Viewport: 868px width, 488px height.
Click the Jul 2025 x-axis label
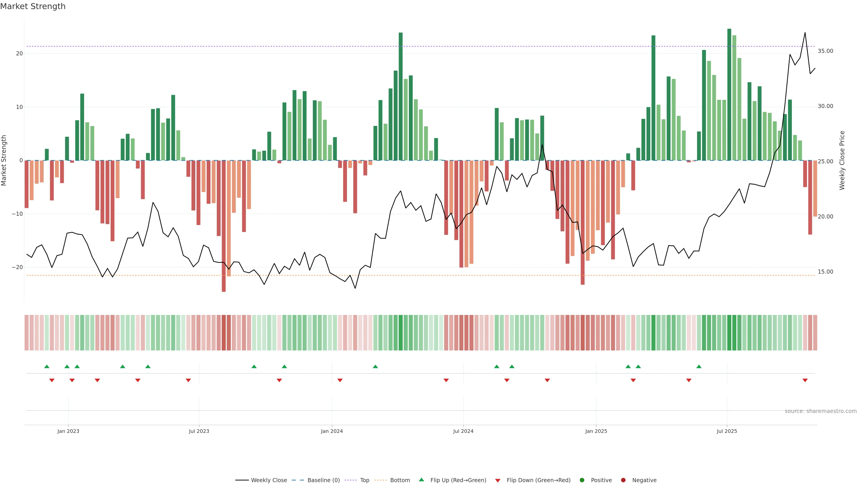click(x=727, y=431)
